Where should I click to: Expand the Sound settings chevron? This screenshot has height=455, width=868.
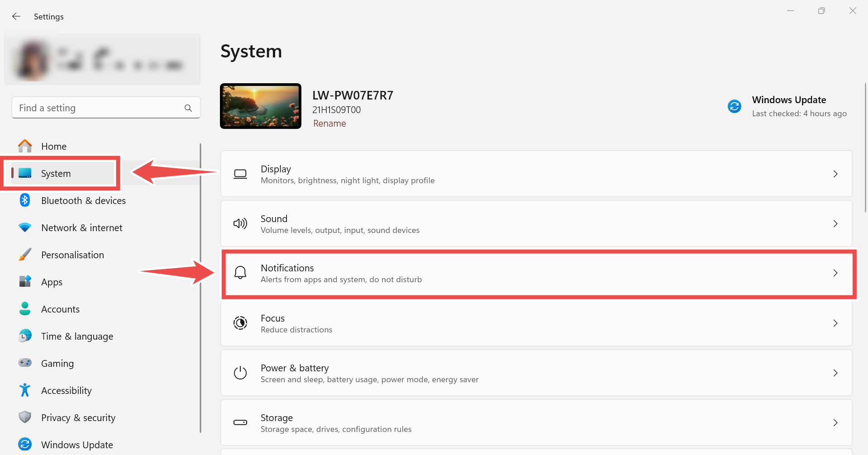tap(835, 224)
